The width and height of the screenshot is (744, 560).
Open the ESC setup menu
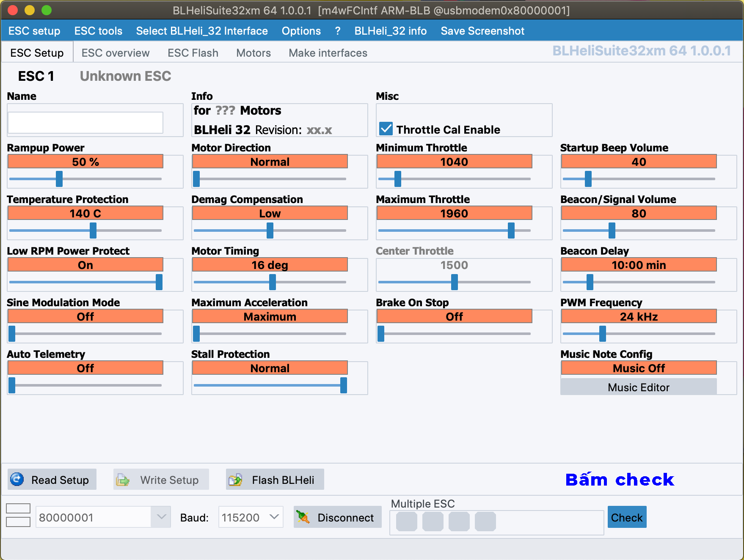(x=34, y=31)
